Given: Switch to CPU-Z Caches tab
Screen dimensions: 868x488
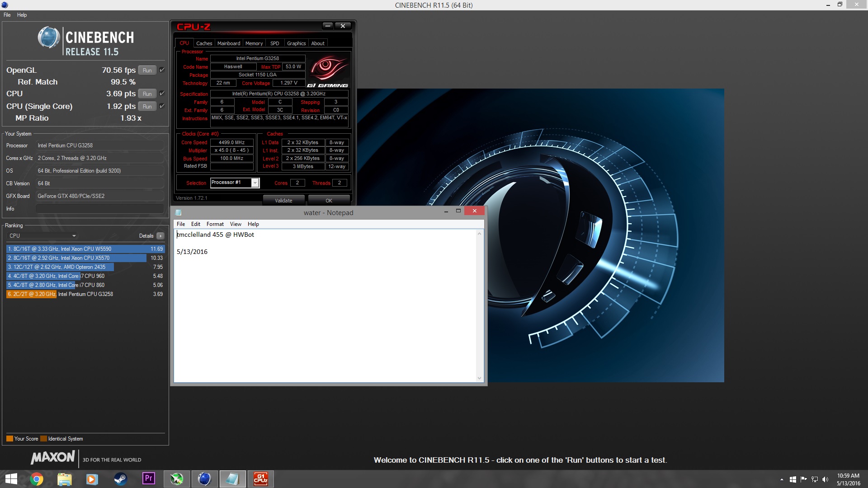Looking at the screenshot, I should point(204,43).
